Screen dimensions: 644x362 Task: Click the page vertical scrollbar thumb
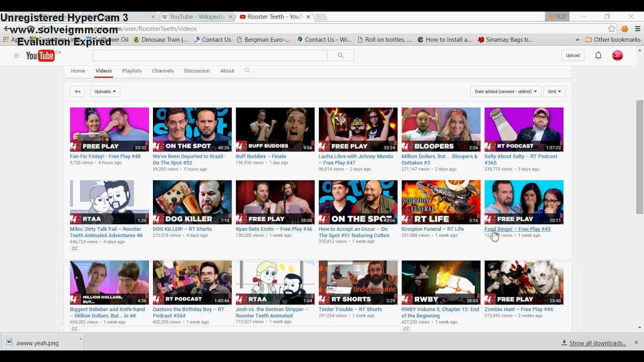click(640, 156)
